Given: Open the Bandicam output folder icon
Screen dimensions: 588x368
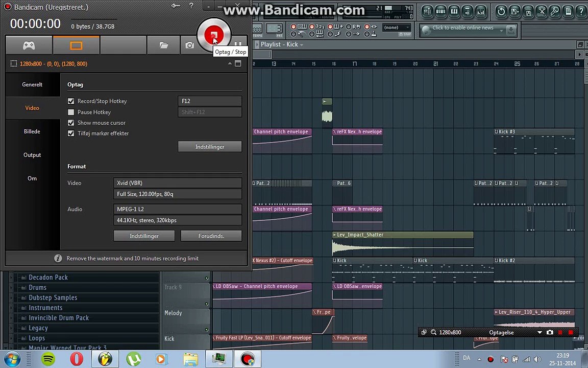Looking at the screenshot, I should tap(163, 45).
